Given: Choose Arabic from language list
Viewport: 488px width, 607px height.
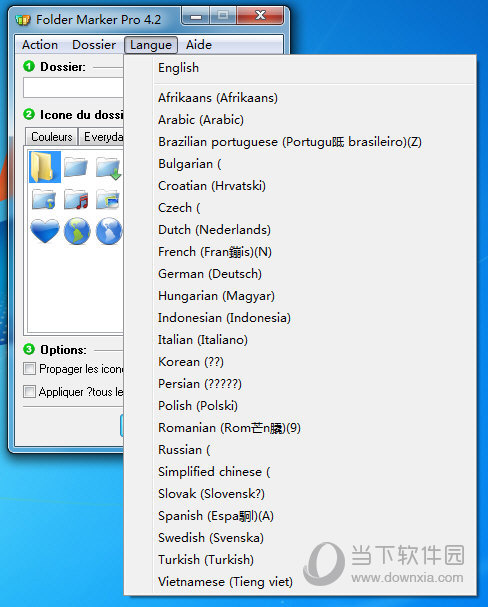Looking at the screenshot, I should click(300, 120).
